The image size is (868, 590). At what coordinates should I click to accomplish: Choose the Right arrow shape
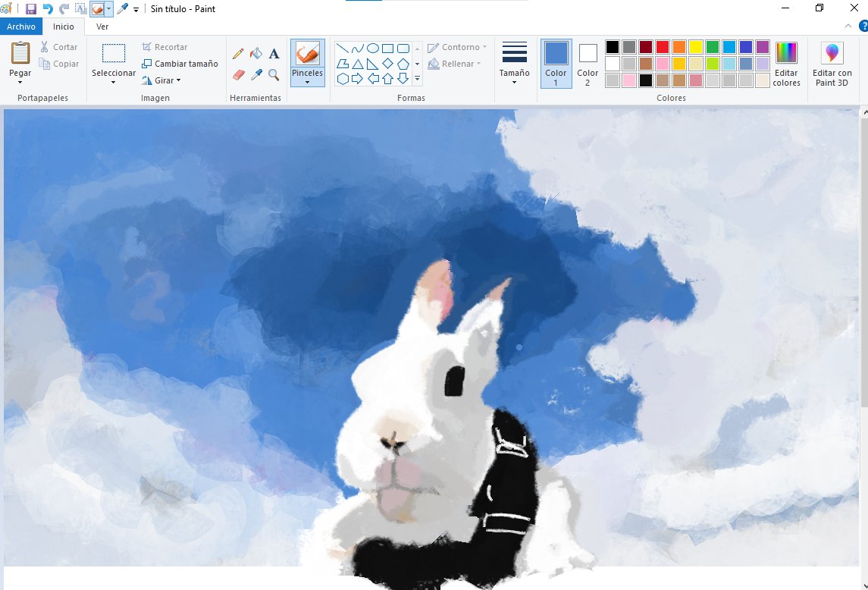[x=358, y=79]
